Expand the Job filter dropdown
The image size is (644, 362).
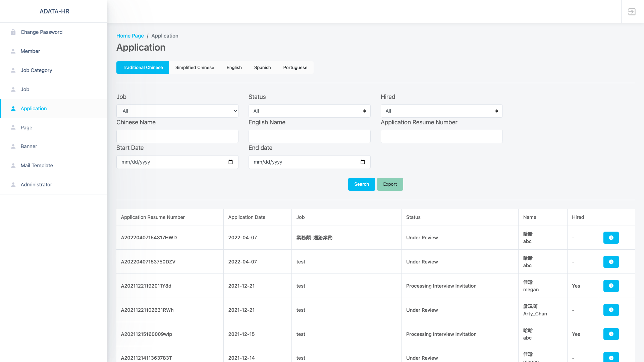177,111
